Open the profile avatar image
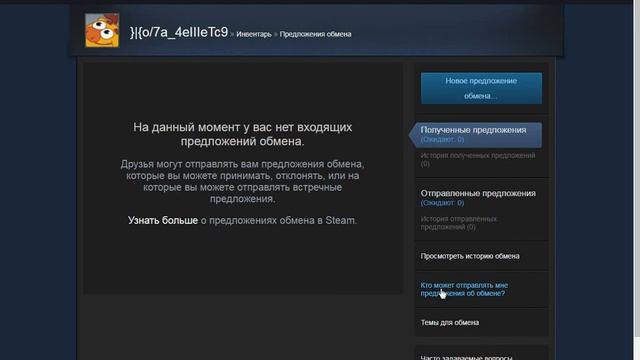 (x=102, y=30)
